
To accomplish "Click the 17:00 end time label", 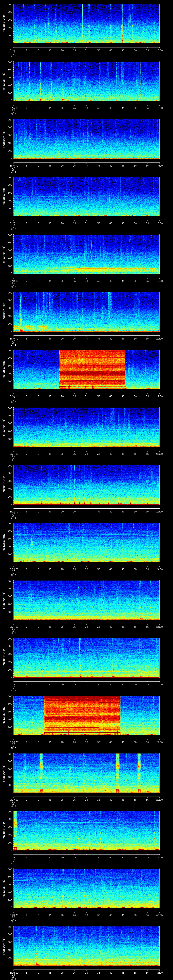I will point(160,166).
